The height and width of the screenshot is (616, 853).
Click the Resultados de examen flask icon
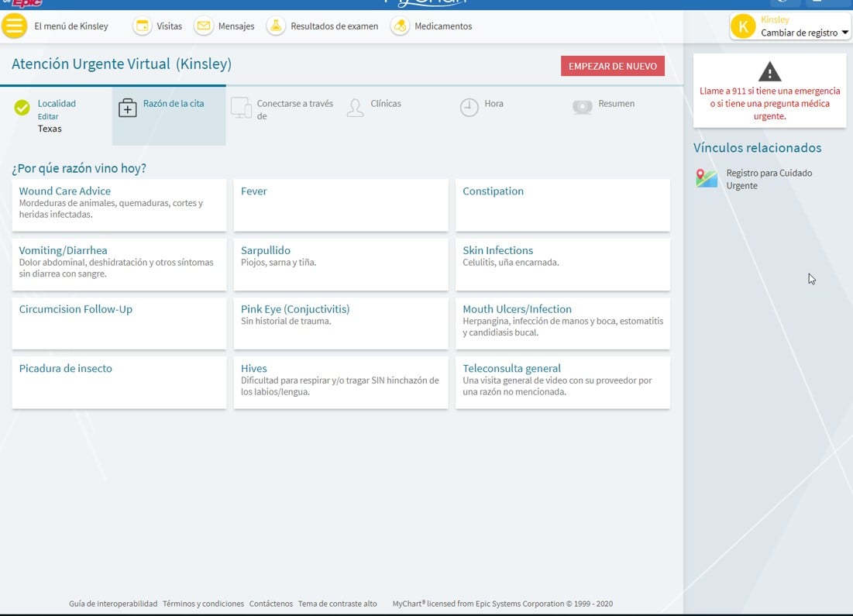click(x=276, y=26)
